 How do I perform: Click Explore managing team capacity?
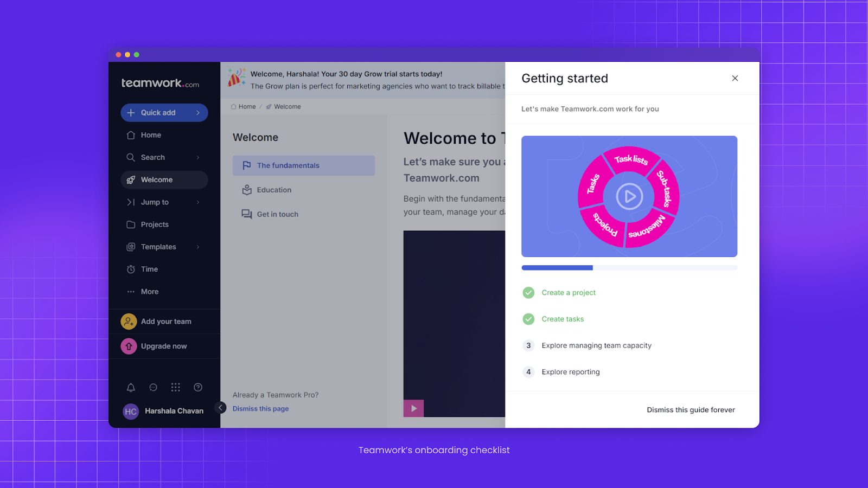click(596, 345)
